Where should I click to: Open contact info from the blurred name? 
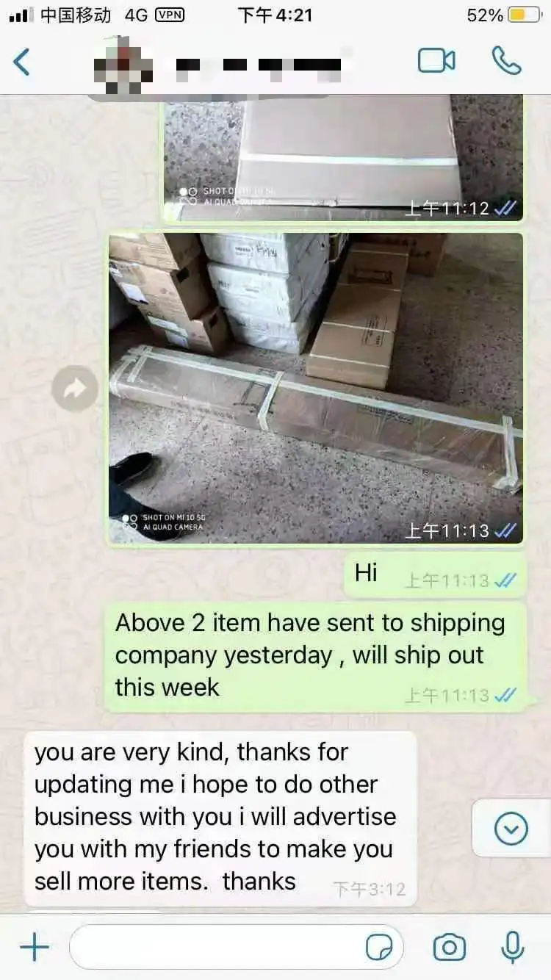(259, 65)
